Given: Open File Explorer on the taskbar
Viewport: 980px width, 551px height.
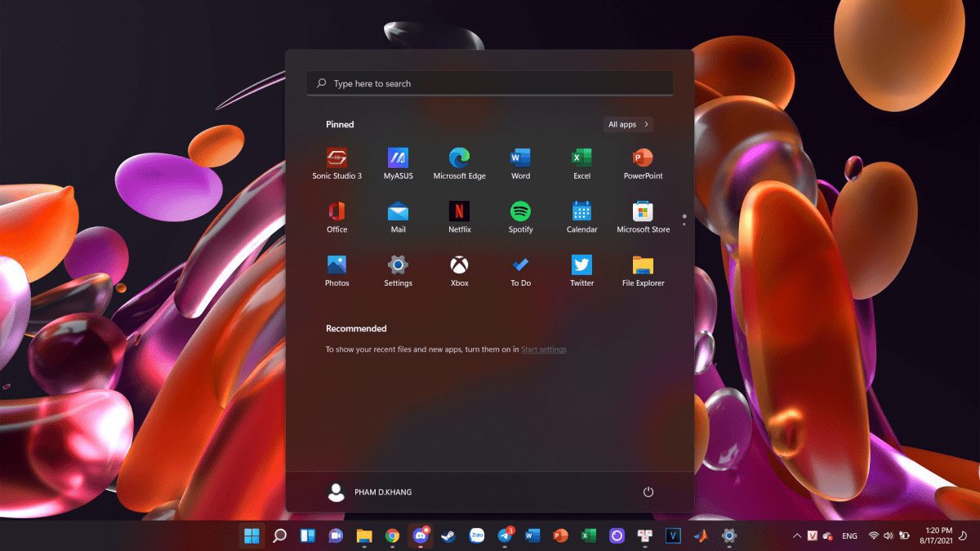Looking at the screenshot, I should 364,535.
